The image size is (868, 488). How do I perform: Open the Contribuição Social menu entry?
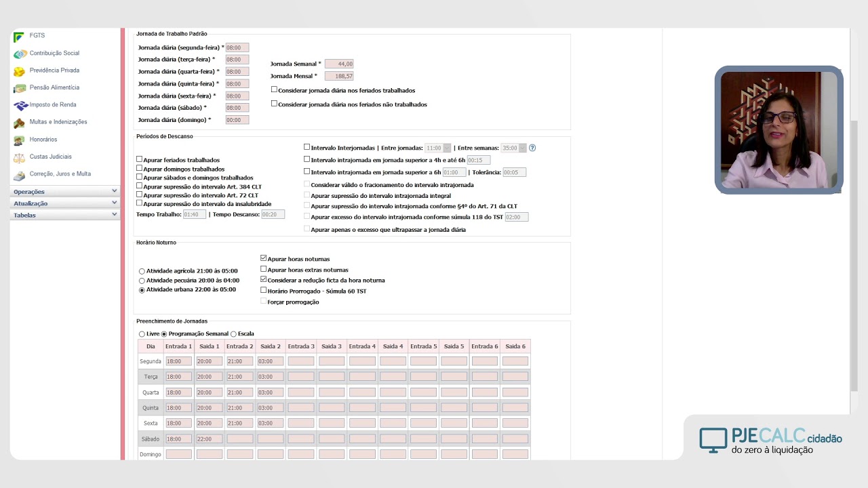[x=54, y=53]
